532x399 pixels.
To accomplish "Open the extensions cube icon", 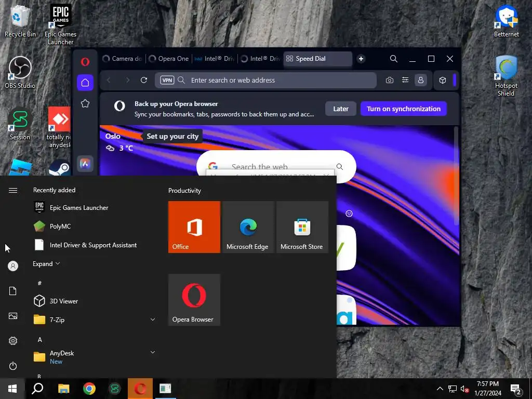I will (443, 80).
